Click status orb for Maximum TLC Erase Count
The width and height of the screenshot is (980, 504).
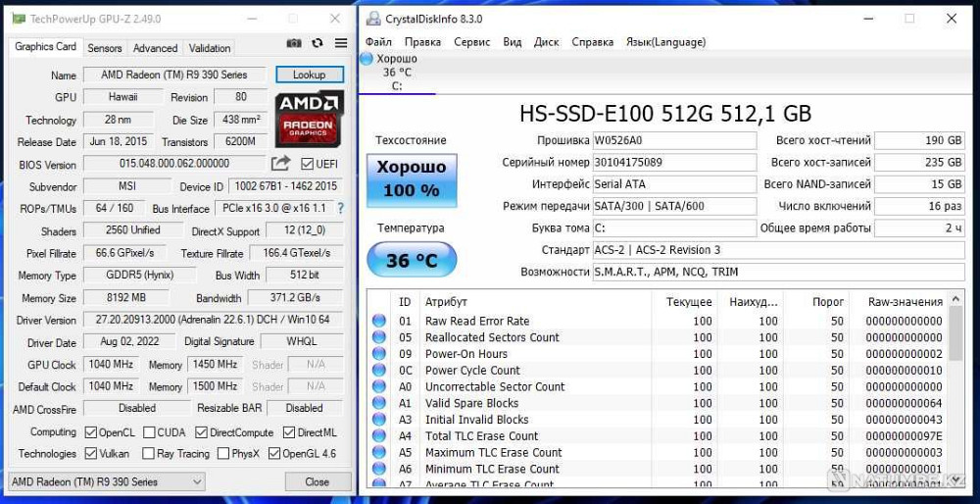pos(379,452)
